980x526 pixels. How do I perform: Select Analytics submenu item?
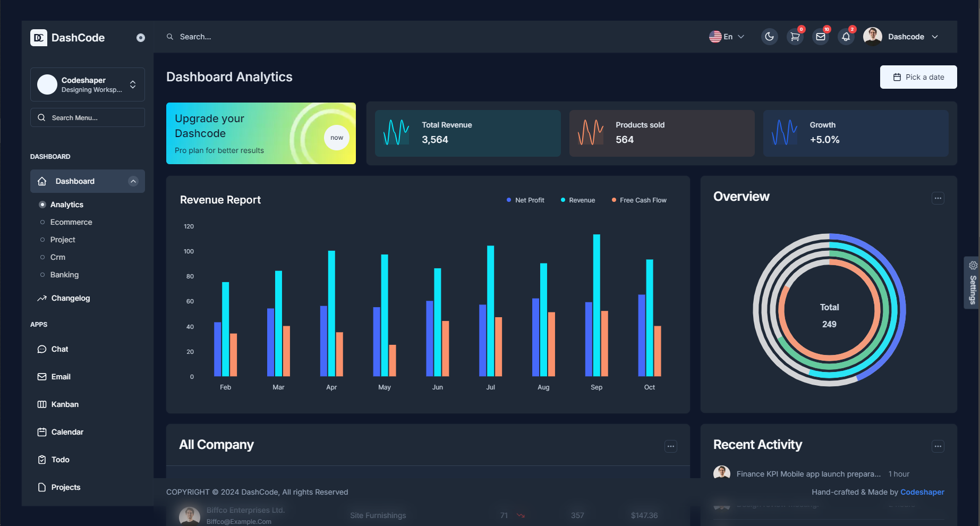click(x=67, y=205)
